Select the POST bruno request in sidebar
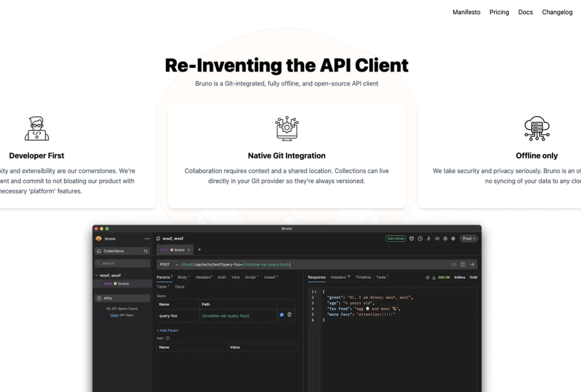Image resolution: width=581 pixels, height=392 pixels. pyautogui.click(x=122, y=284)
